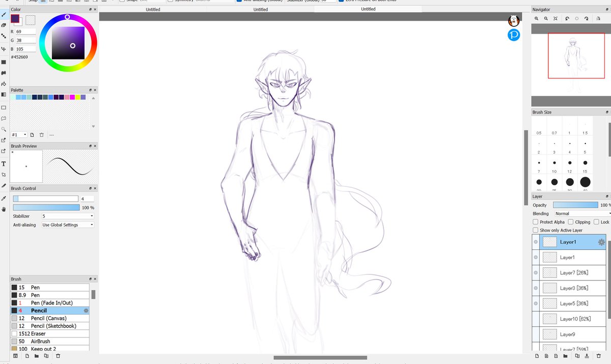The height and width of the screenshot is (364, 611).
Task: Select the 1512 Eraser brush
Action: point(50,333)
